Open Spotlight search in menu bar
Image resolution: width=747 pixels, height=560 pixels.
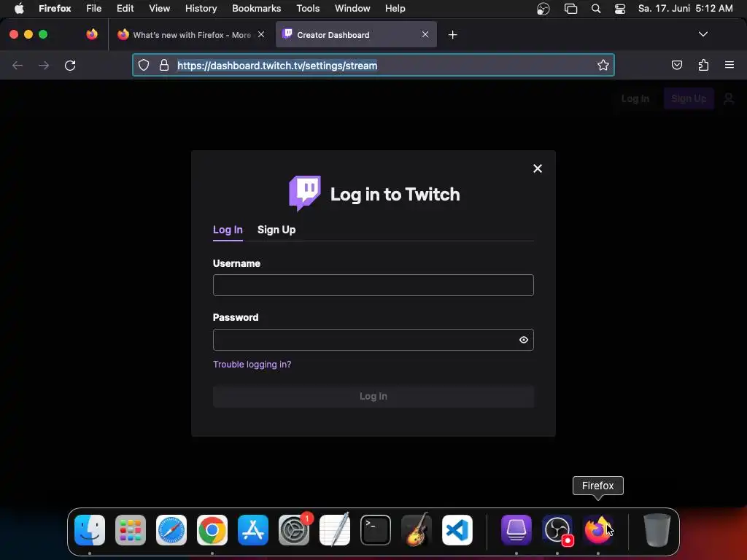click(595, 9)
